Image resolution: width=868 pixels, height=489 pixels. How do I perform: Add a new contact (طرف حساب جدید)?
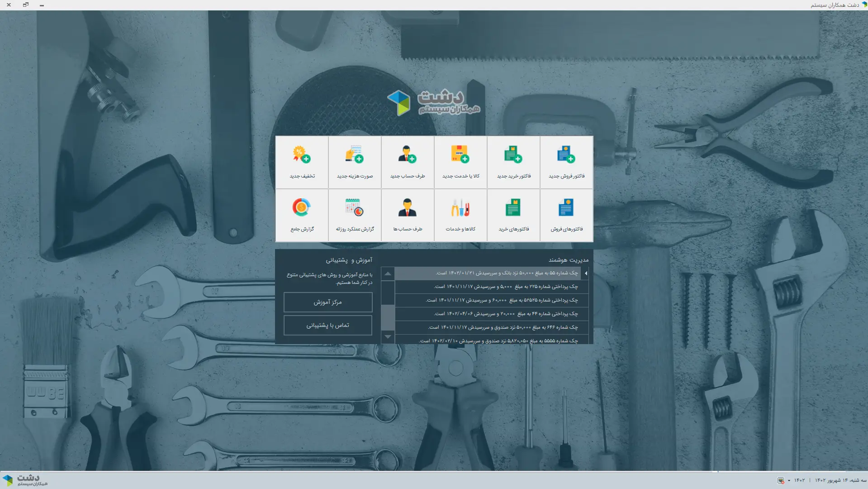[408, 162]
